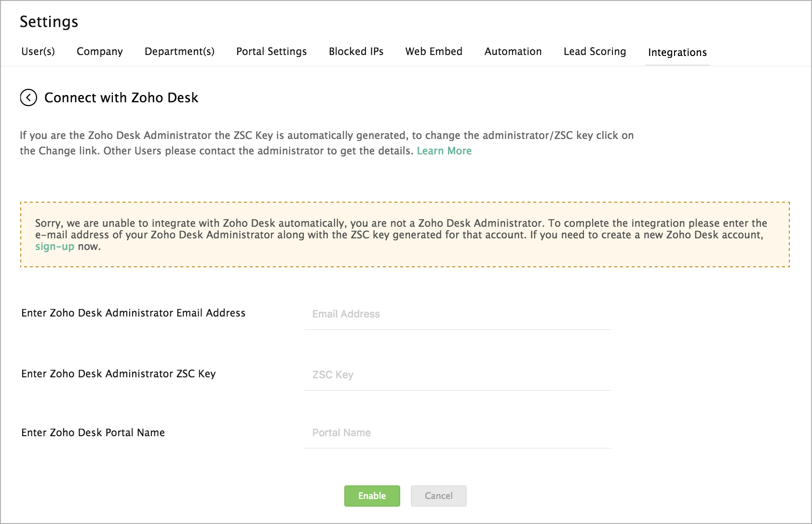The width and height of the screenshot is (812, 524).
Task: Switch to the Company tab
Action: [100, 52]
